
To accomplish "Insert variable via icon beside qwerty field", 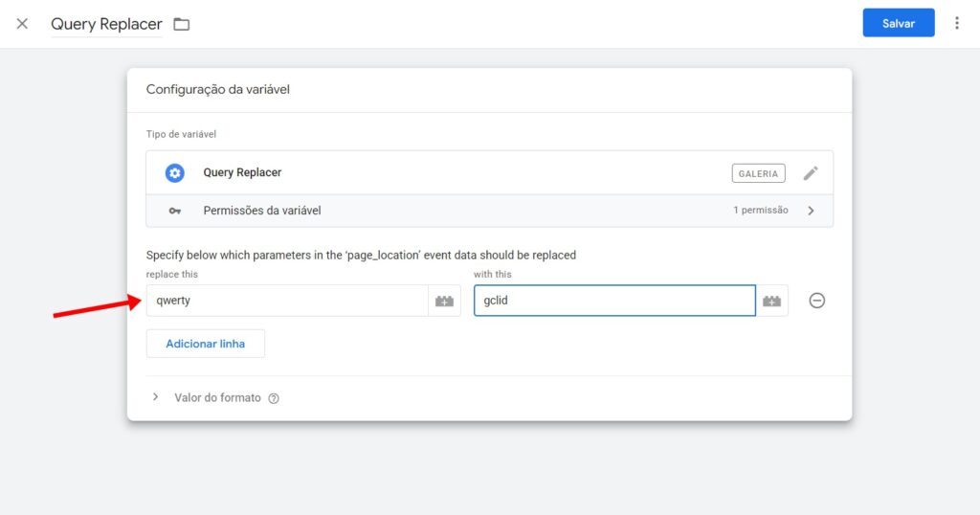I will pos(444,301).
